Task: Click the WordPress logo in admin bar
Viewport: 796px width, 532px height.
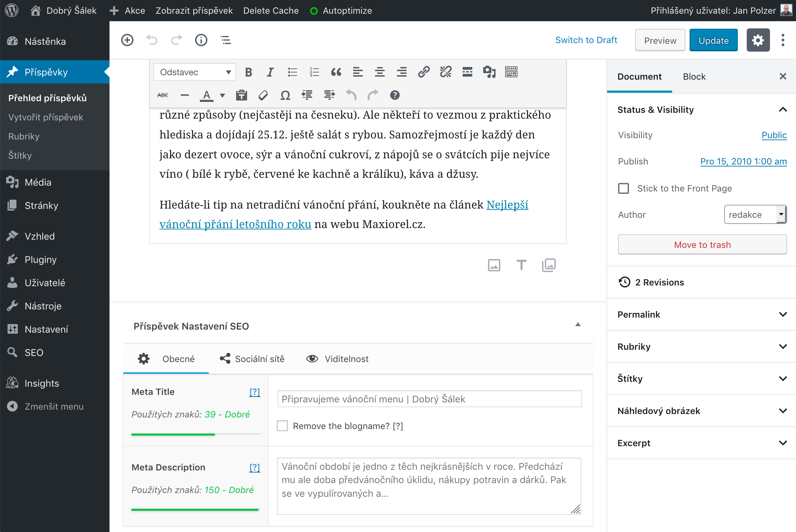Action: [x=12, y=11]
